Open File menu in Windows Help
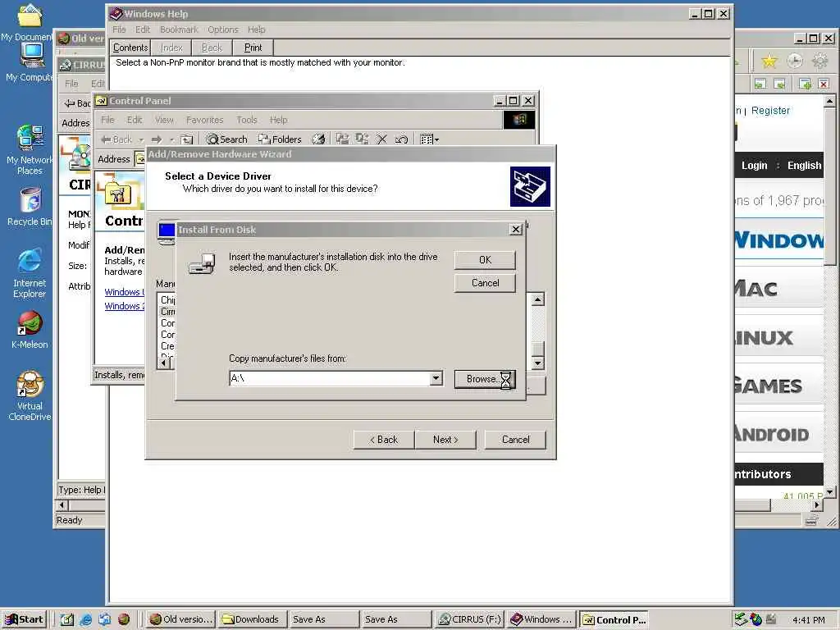 (x=119, y=30)
